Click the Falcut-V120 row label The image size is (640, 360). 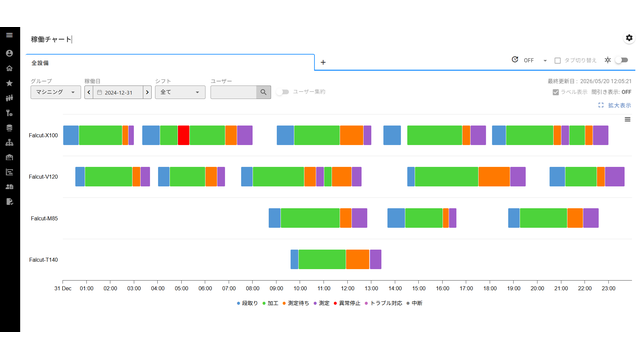click(43, 177)
